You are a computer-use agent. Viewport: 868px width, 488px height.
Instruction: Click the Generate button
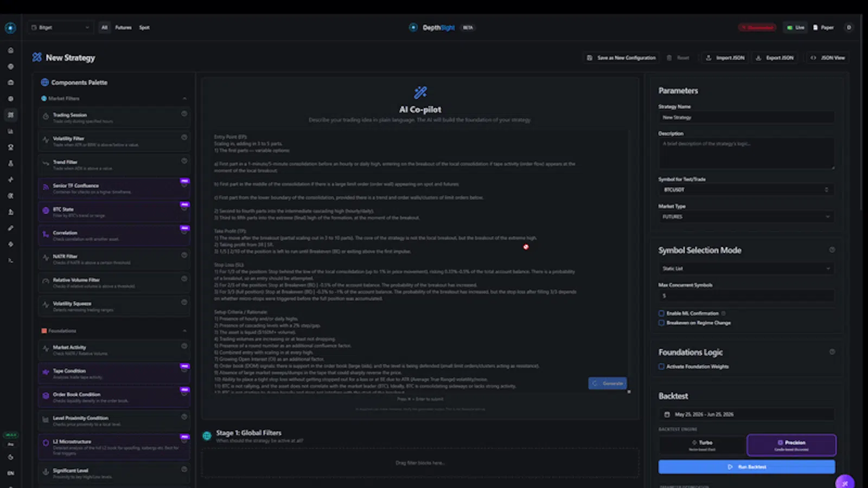pos(608,383)
